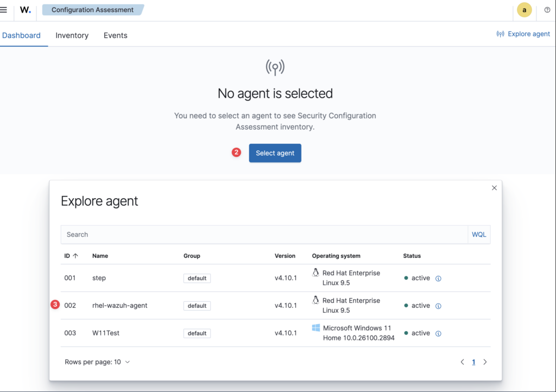This screenshot has width=556, height=392.
Task: Click the Select agent button
Action: tap(275, 153)
